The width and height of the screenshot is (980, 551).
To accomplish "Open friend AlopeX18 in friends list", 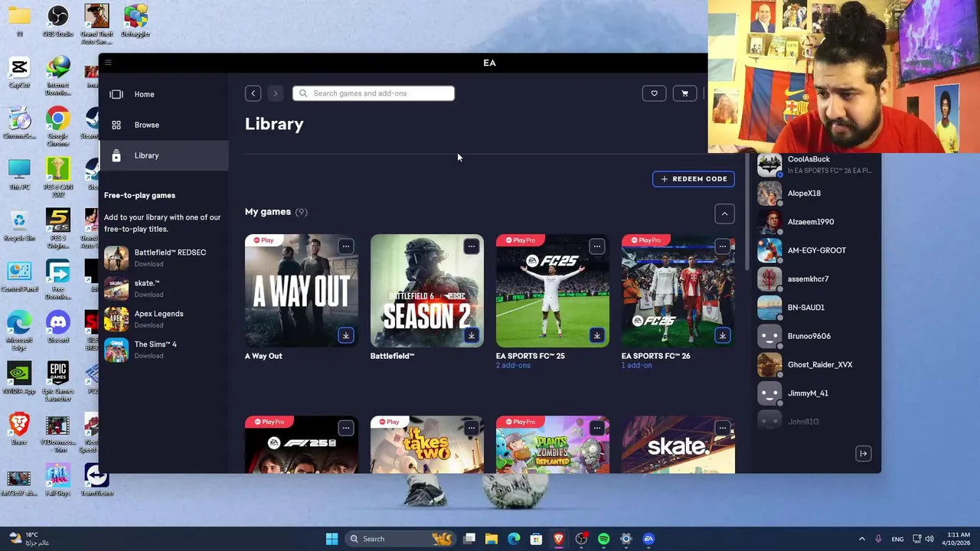I will [816, 194].
